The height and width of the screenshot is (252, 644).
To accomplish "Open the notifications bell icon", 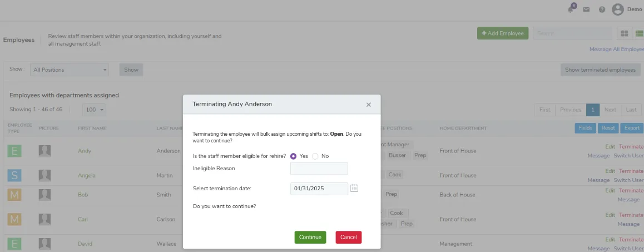I will [571, 9].
